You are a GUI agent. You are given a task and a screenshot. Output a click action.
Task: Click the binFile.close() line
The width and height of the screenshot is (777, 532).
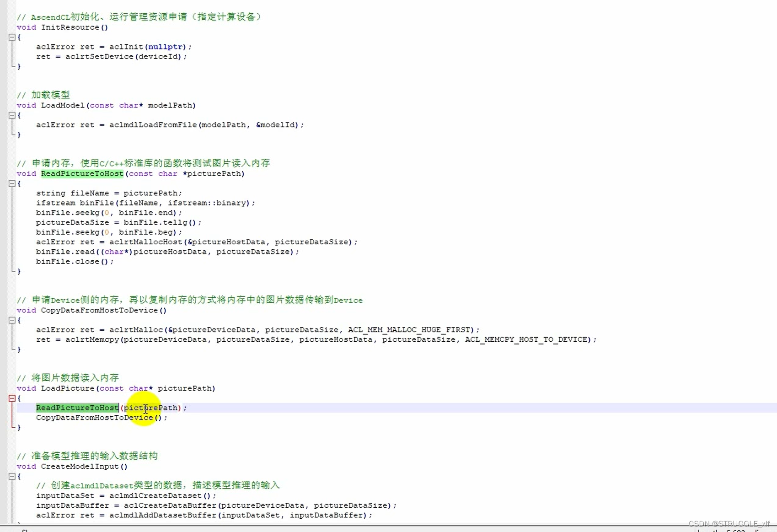75,262
